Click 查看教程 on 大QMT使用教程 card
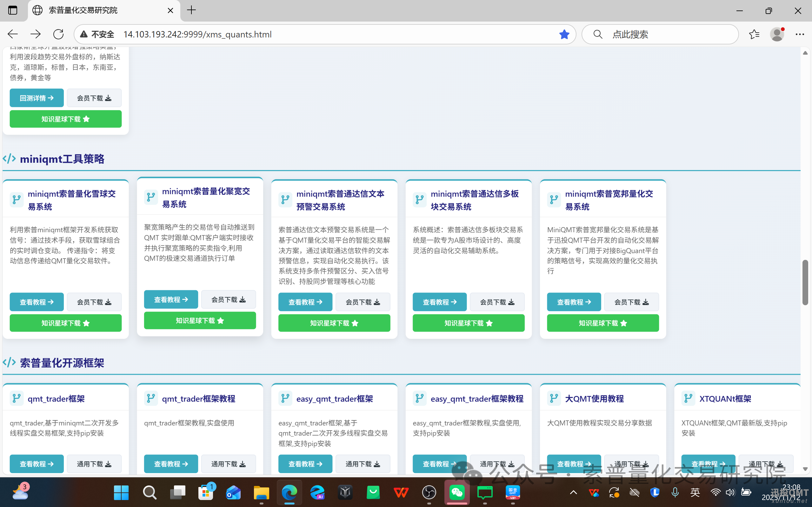Viewport: 812px width, 507px height. (574, 464)
